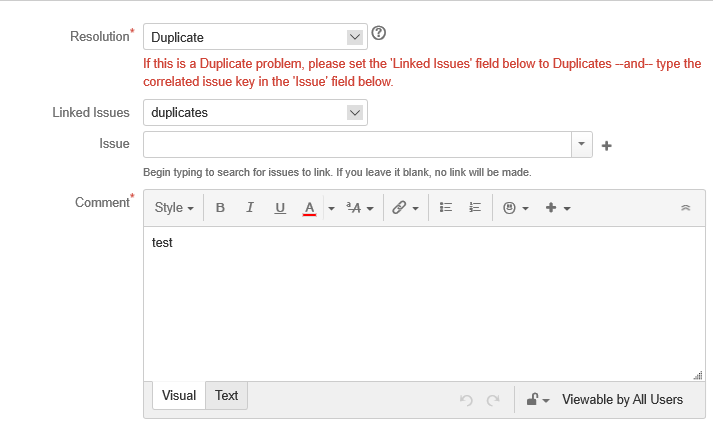Switch to the Visual editor tab

pos(179,395)
